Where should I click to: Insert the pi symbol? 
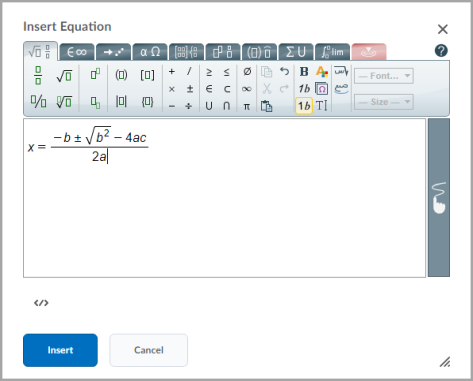(x=247, y=106)
